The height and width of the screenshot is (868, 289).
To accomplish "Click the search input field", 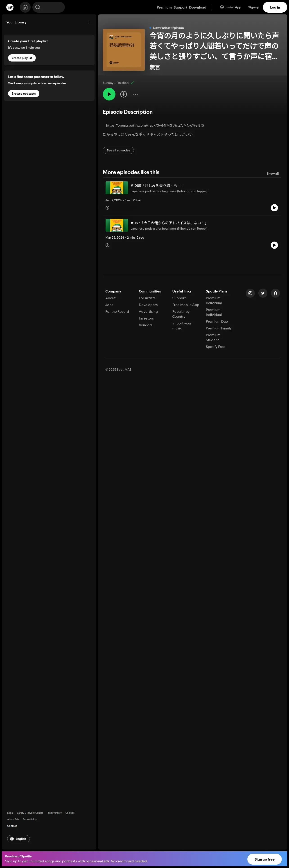I will [48, 7].
